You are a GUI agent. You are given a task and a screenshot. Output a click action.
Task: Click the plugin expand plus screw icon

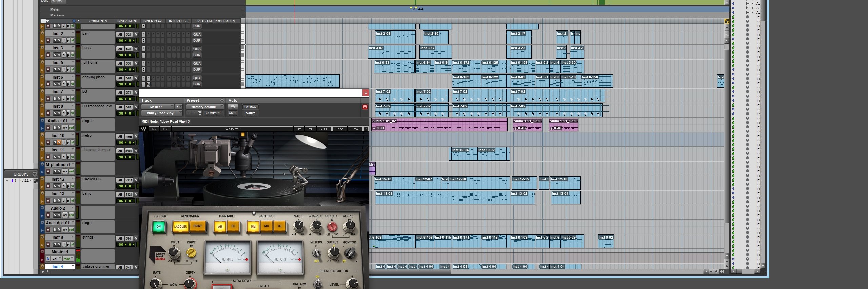pyautogui.click(x=254, y=213)
